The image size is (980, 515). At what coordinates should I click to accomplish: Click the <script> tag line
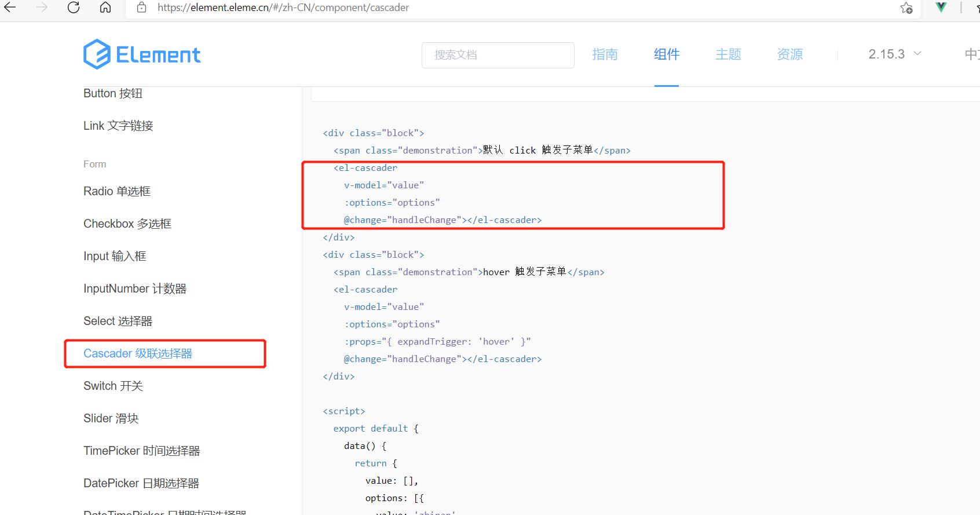point(344,411)
